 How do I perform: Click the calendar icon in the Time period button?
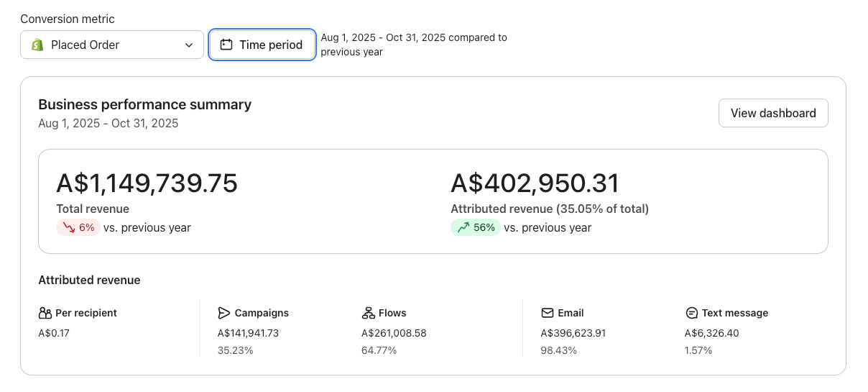click(x=226, y=45)
